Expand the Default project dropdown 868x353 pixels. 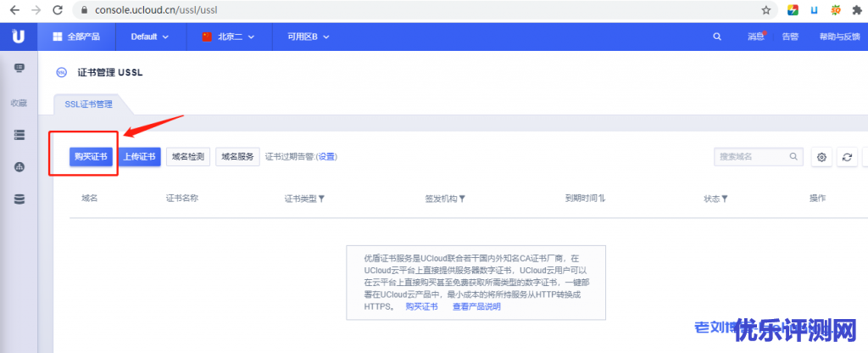pyautogui.click(x=150, y=36)
